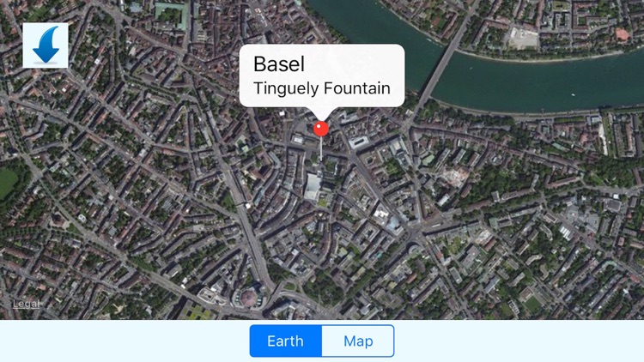The height and width of the screenshot is (362, 644).
Task: Open the Legal link
Action: click(x=27, y=305)
